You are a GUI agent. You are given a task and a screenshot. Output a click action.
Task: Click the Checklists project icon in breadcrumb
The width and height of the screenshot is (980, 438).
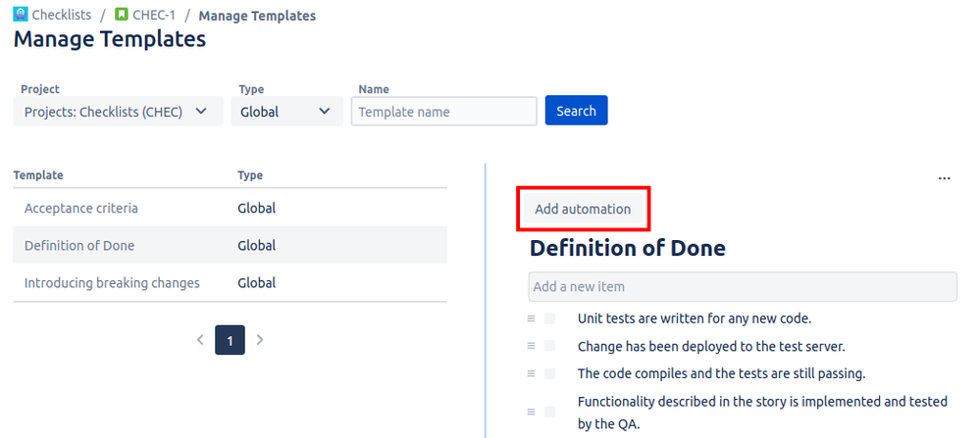click(21, 15)
